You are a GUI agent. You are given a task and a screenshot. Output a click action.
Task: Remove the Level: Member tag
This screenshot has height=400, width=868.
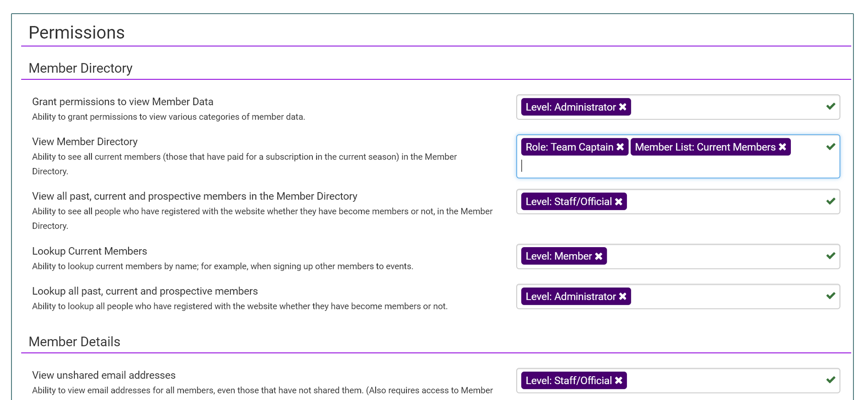pos(598,256)
